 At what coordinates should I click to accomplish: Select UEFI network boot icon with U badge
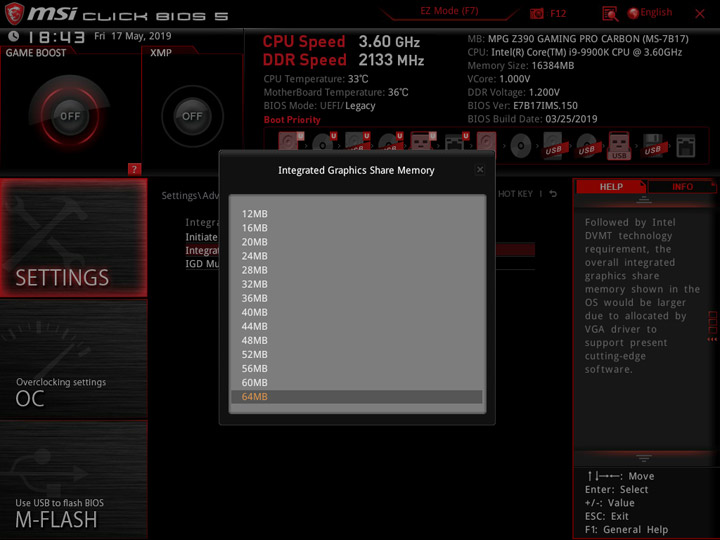pyautogui.click(x=456, y=142)
